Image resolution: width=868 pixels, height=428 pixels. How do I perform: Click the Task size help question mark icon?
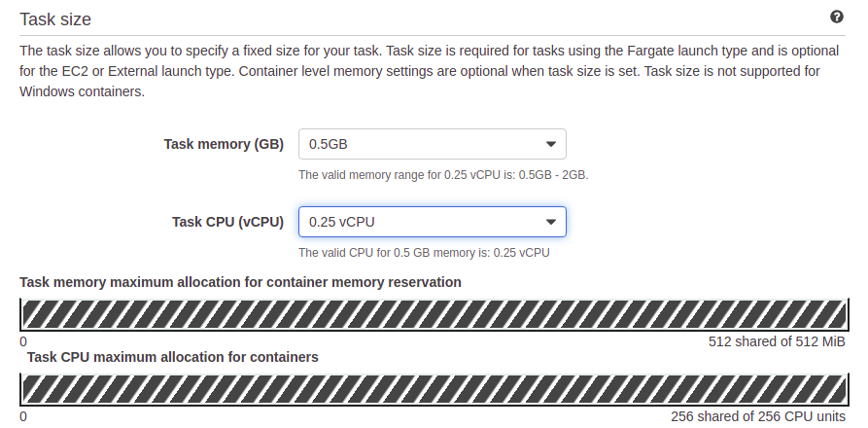point(836,17)
